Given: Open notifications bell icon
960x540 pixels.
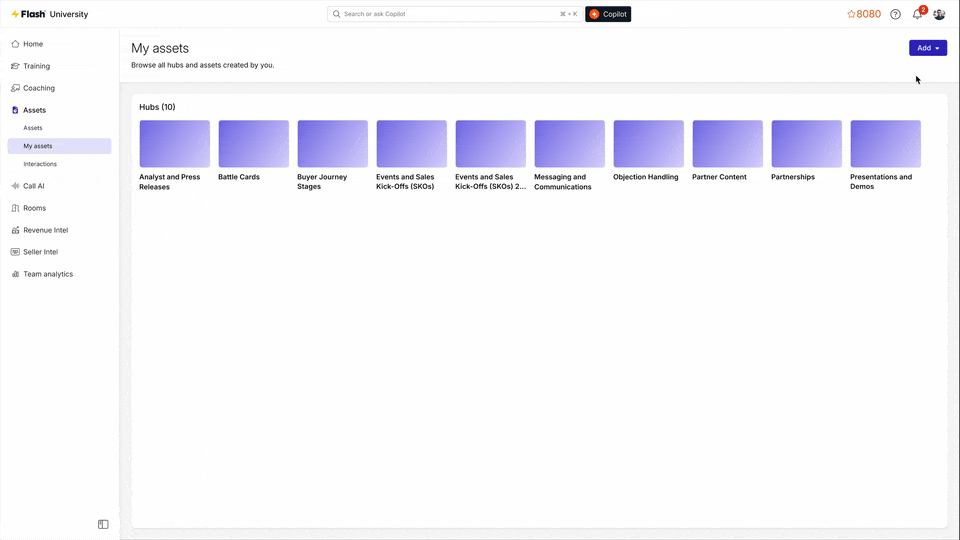Looking at the screenshot, I should coord(917,14).
